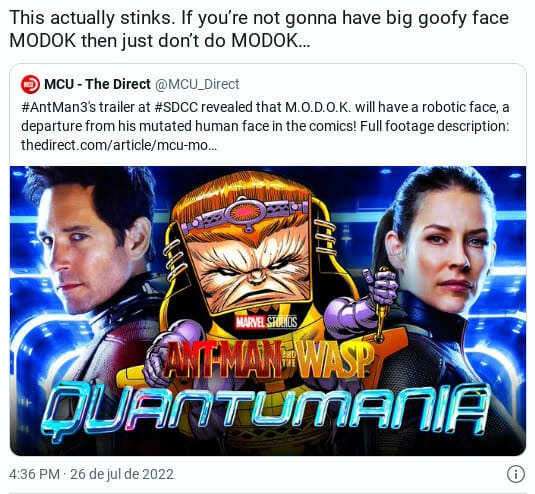Click the main tweet text about MODOK
The width and height of the screenshot is (535, 494).
click(x=259, y=29)
